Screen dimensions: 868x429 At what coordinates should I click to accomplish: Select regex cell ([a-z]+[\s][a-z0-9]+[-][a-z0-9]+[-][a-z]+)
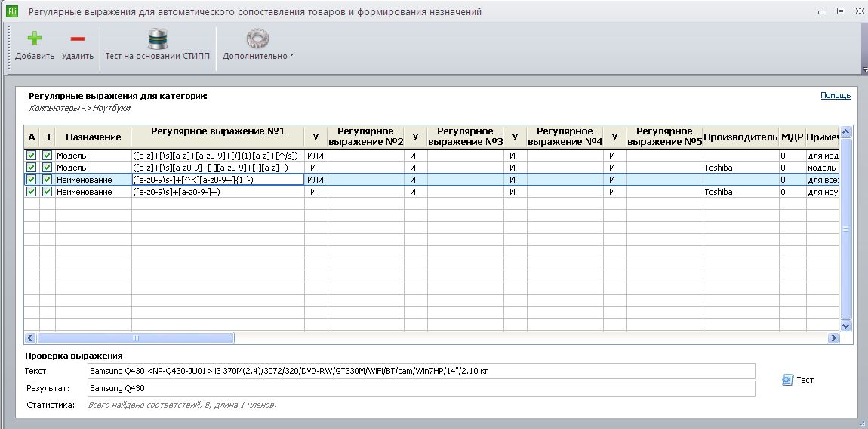tap(217, 168)
